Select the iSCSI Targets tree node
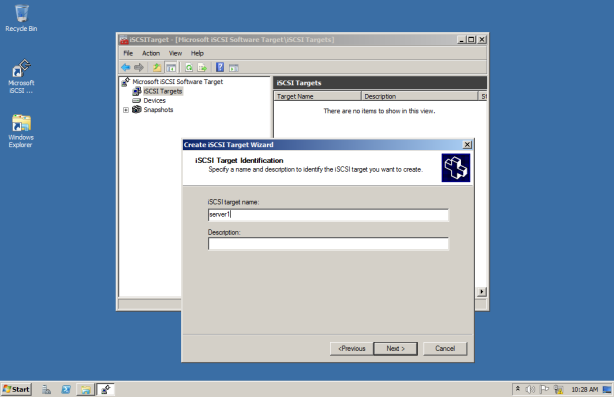This screenshot has height=397, width=614. (x=163, y=91)
